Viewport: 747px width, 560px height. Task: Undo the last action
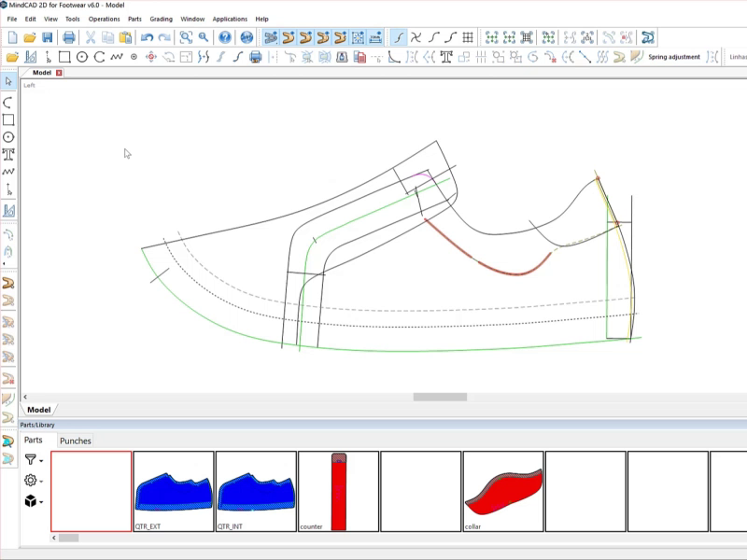147,37
